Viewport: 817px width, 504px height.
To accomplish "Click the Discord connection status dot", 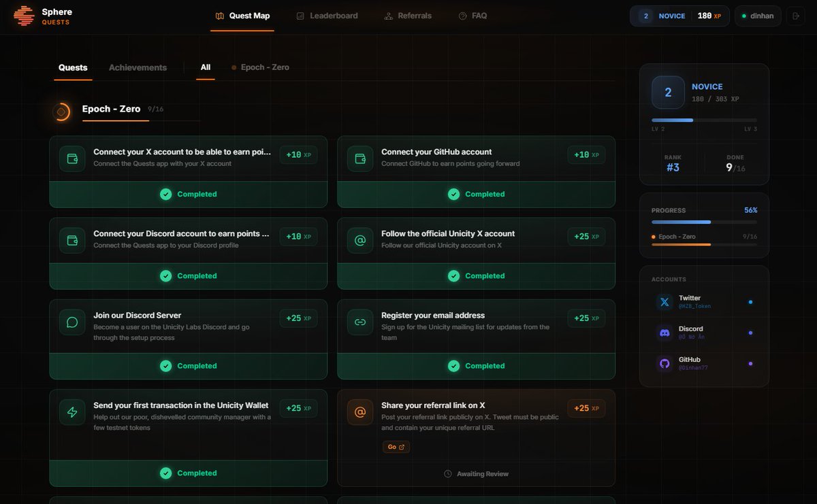I will (x=750, y=333).
